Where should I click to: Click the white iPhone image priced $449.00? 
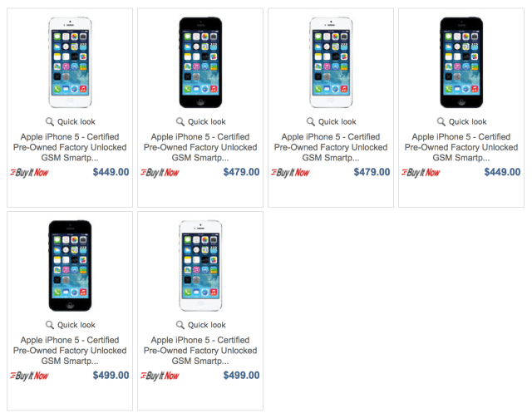tap(70, 63)
